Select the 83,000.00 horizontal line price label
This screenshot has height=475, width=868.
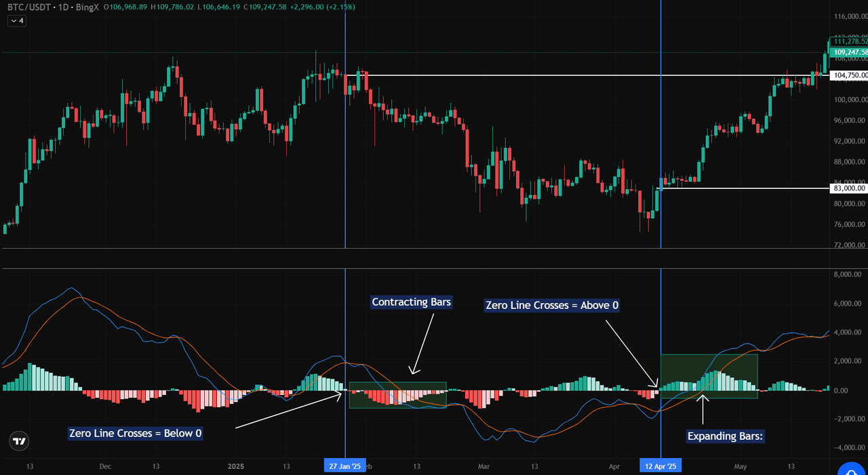848,188
